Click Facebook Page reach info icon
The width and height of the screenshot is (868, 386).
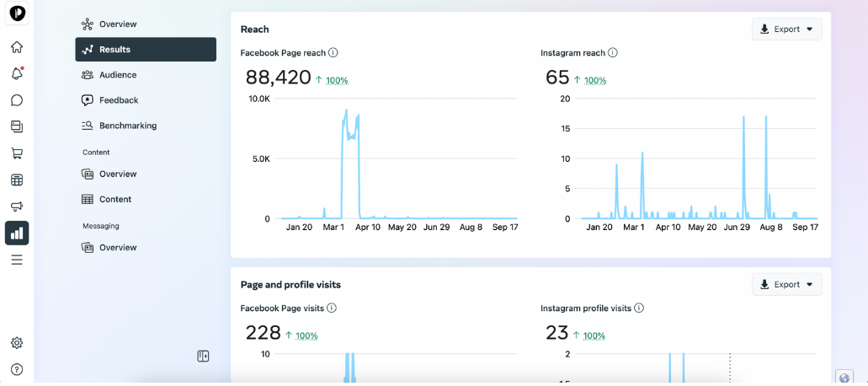point(333,52)
